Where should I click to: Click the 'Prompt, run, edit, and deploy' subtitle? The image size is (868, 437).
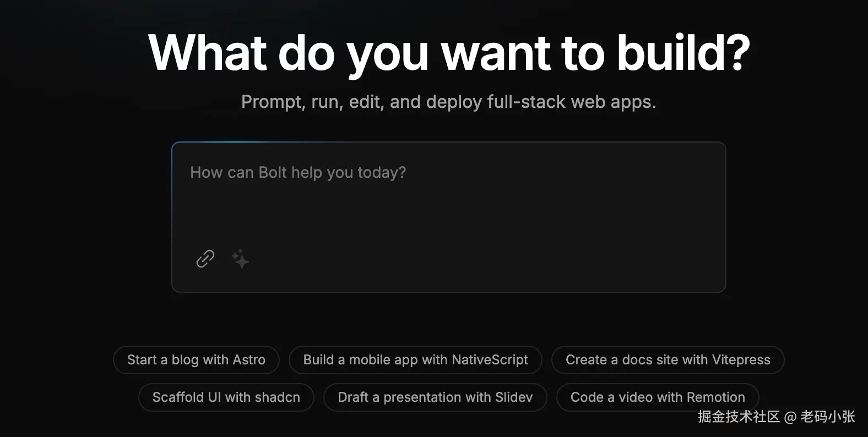448,102
